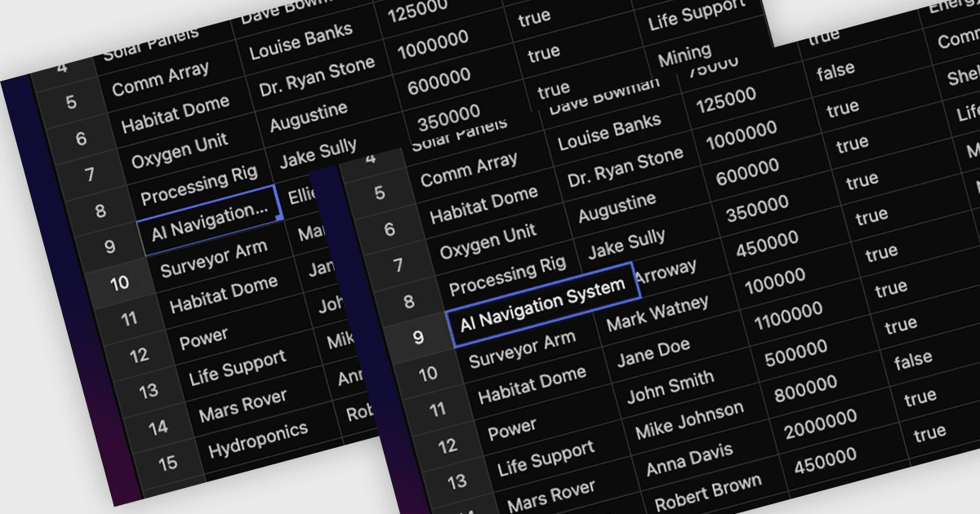Select Mars Rover in the back grid

[x=243, y=405]
